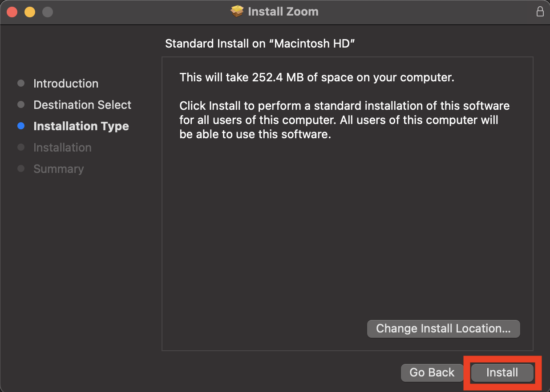Click the Install Zoom window title
This screenshot has height=392, width=550.
[283, 12]
